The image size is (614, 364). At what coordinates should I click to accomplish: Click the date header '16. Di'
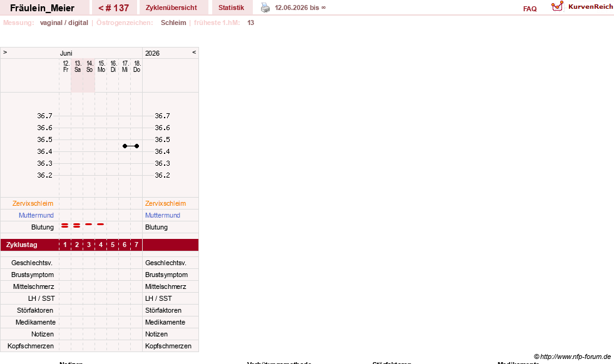(113, 66)
